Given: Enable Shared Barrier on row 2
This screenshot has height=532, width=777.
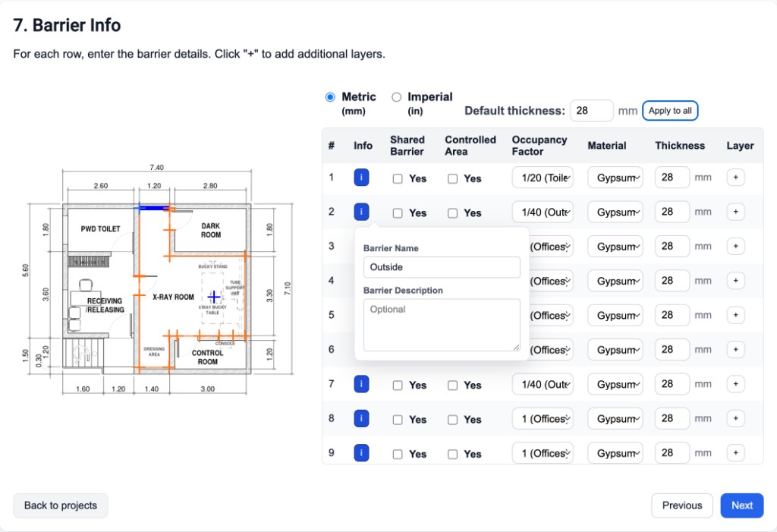Looking at the screenshot, I should coord(398,213).
